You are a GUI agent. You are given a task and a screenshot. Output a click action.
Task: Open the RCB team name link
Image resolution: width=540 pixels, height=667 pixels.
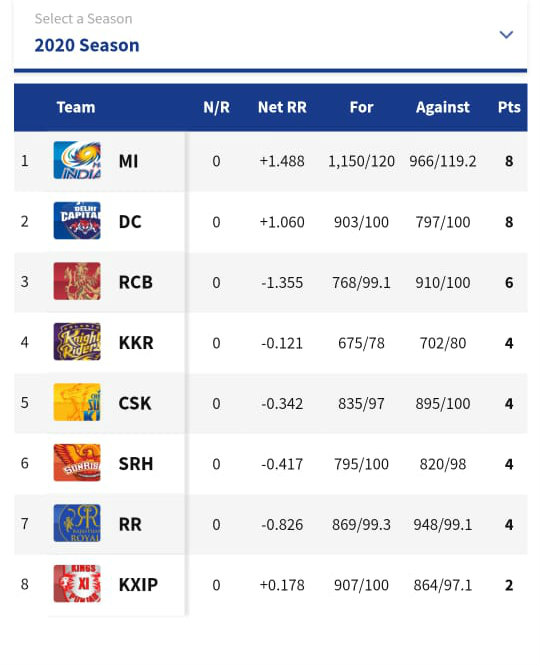tap(136, 282)
